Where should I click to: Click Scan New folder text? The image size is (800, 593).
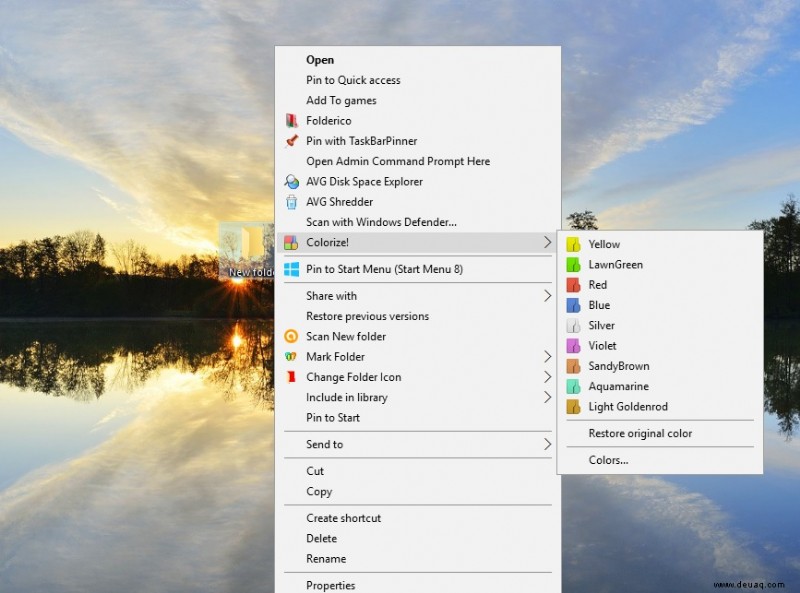pos(346,336)
